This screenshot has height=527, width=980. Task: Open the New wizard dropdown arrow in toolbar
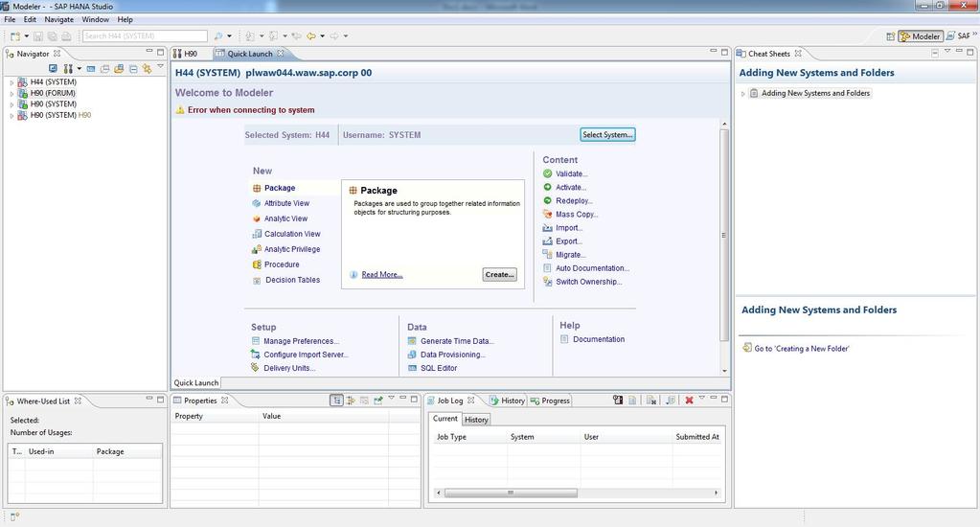pos(26,36)
